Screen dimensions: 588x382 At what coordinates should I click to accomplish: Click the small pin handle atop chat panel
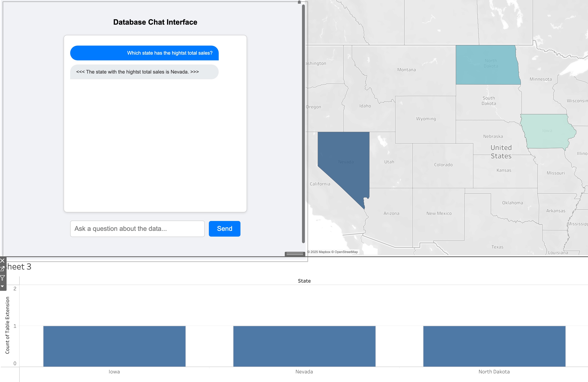(299, 2)
